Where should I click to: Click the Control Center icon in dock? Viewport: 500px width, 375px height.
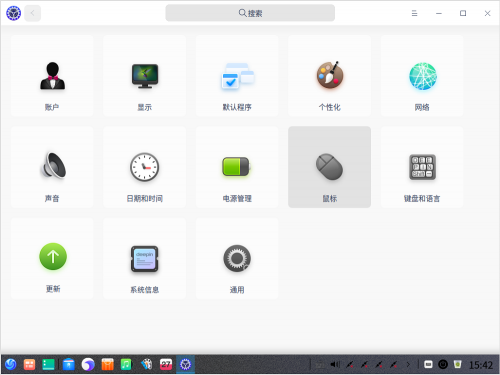click(185, 364)
